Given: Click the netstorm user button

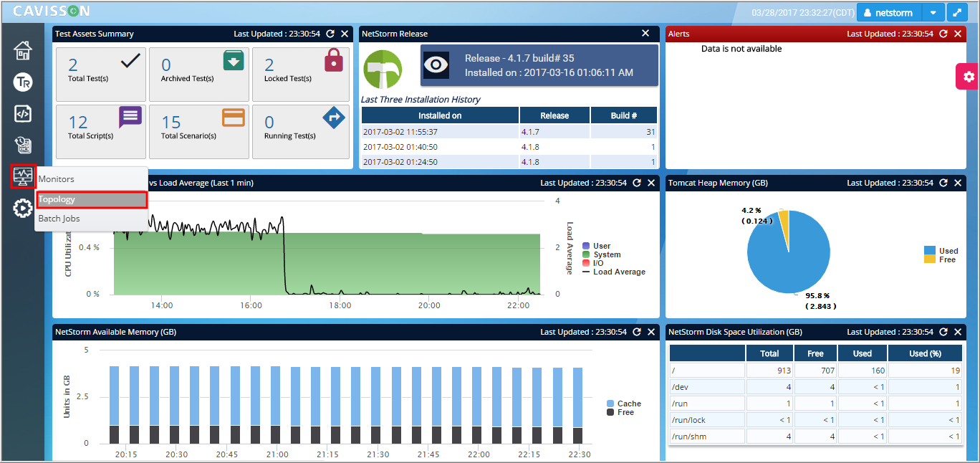Looking at the screenshot, I should (x=889, y=13).
